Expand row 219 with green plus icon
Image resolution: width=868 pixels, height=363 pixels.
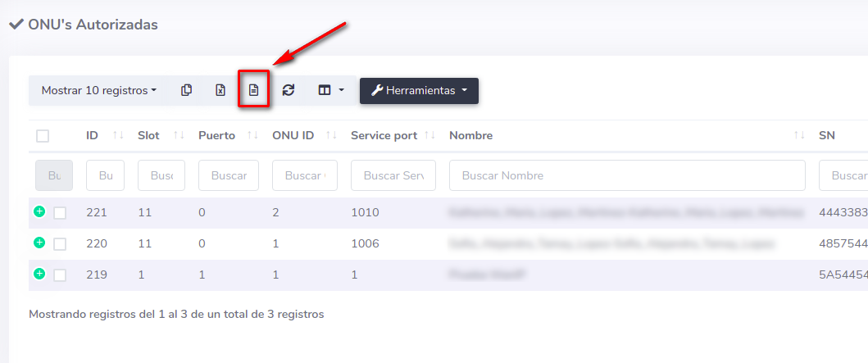pos(39,274)
